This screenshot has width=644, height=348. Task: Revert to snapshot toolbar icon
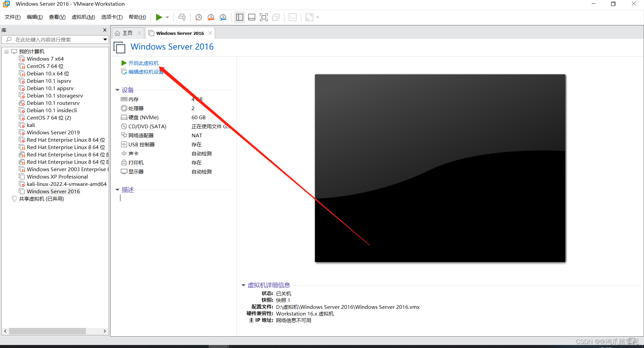coord(211,17)
